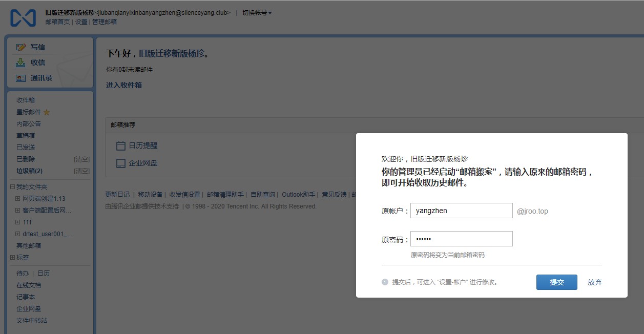Open 管理邮箱 in the header
This screenshot has width=644, height=334.
click(x=105, y=22)
